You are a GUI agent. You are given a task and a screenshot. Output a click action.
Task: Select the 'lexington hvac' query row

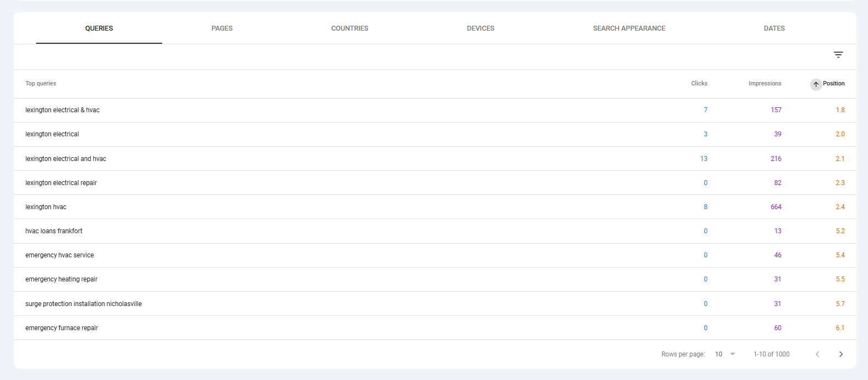[46, 207]
